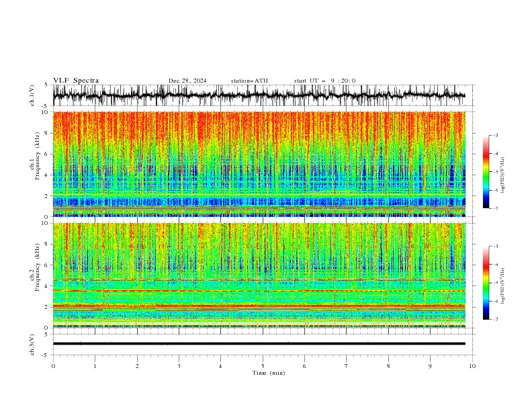Click time axis tick label '1'
This screenshot has height=411, width=532.
click(95, 366)
